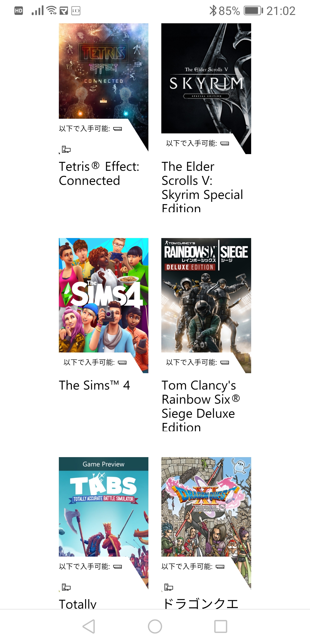Select The Elder Scrolls V title link
310x644 pixels.
click(202, 187)
